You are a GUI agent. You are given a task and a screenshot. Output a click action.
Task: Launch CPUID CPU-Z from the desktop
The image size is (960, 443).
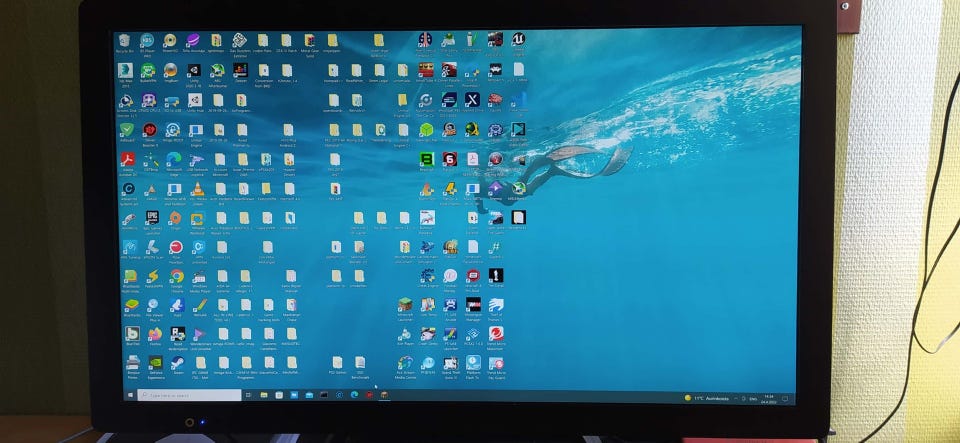(149, 100)
